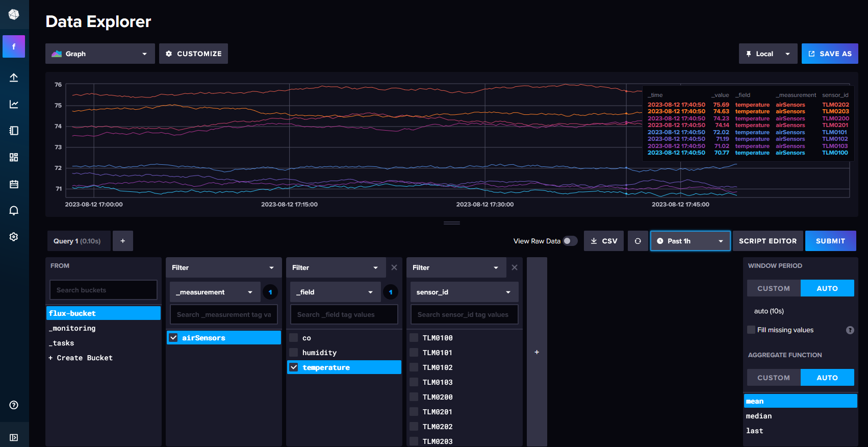Download results with CSV button
The image size is (868, 447).
pos(604,241)
